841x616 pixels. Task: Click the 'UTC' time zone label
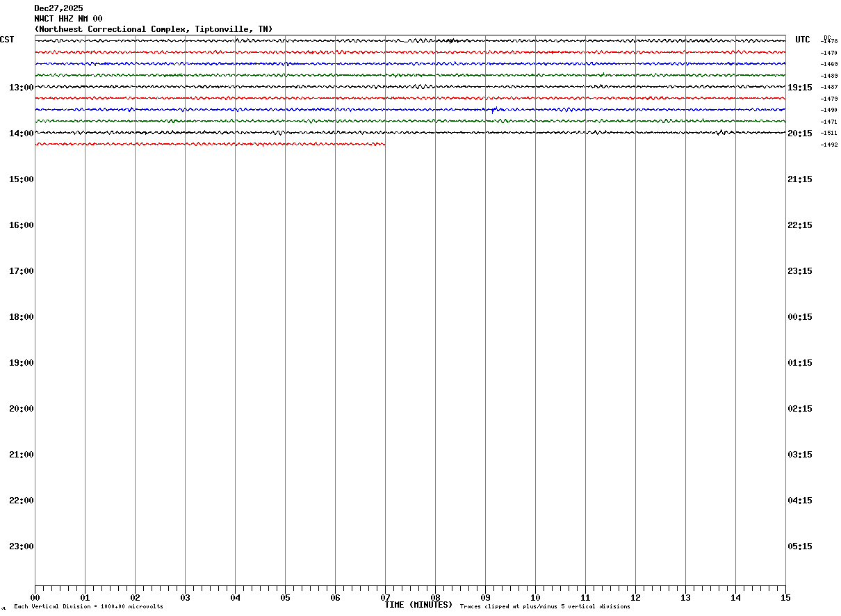[803, 40]
